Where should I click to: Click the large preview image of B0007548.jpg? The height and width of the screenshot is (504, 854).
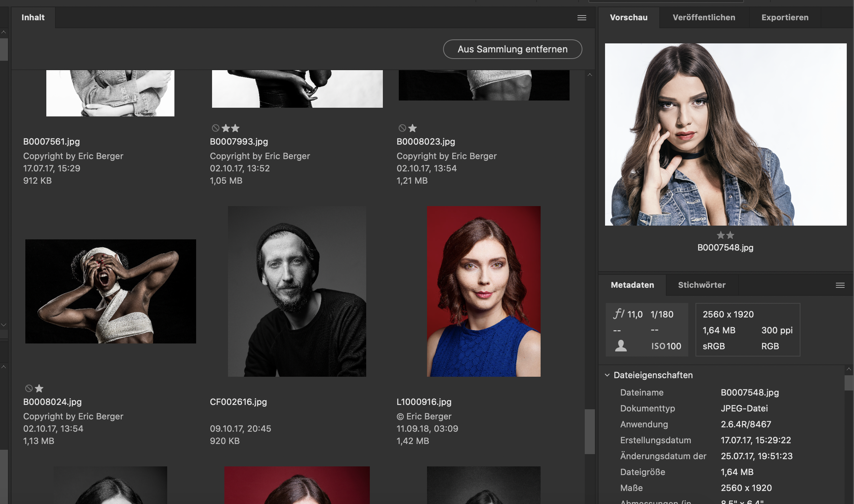pyautogui.click(x=726, y=134)
